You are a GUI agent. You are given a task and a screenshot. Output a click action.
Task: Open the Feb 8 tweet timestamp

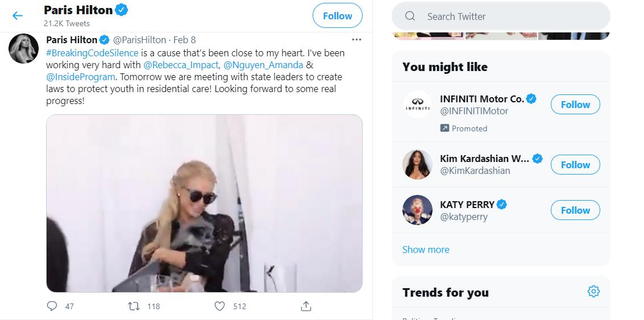pyautogui.click(x=185, y=40)
